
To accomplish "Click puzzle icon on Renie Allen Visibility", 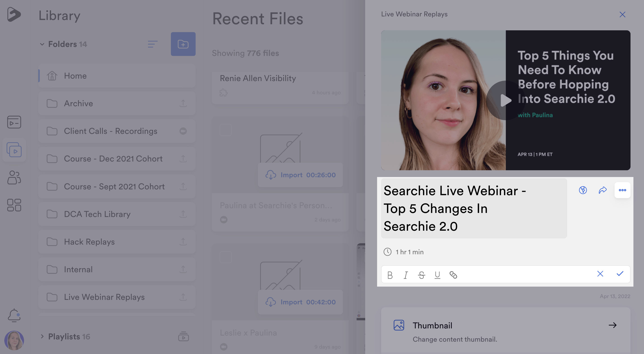I will coord(224,93).
